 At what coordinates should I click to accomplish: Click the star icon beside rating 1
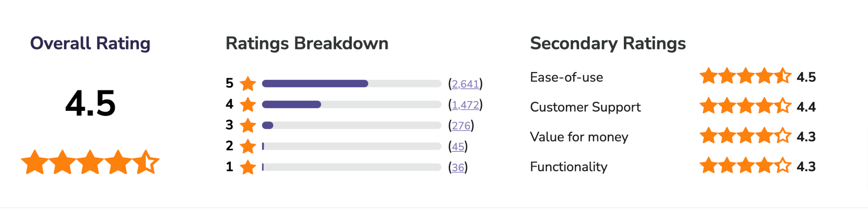click(x=248, y=167)
